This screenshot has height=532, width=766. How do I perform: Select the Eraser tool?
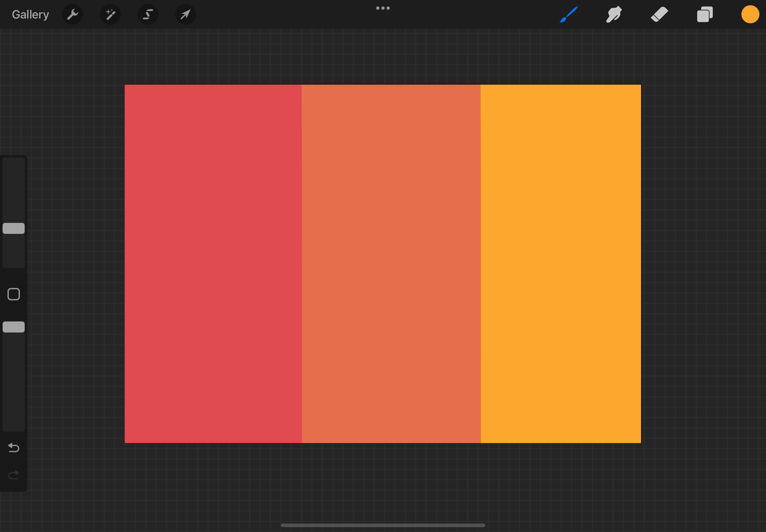(x=659, y=14)
